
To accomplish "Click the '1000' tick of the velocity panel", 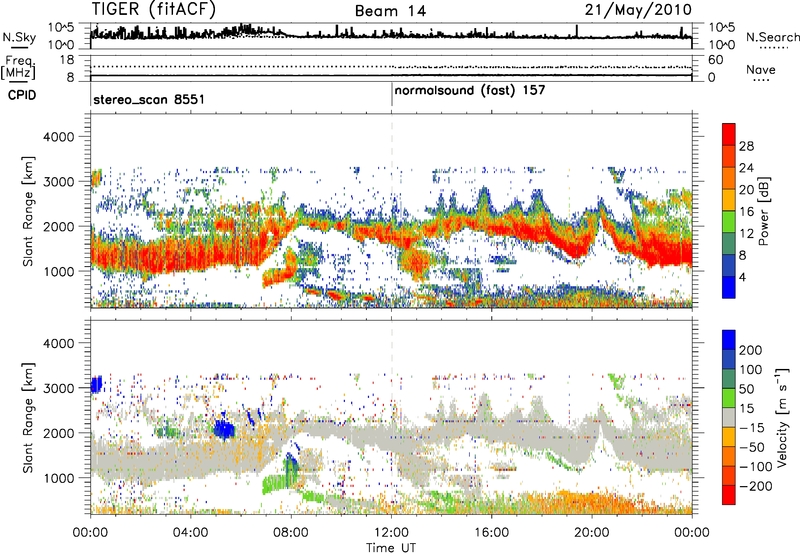I will click(58, 478).
